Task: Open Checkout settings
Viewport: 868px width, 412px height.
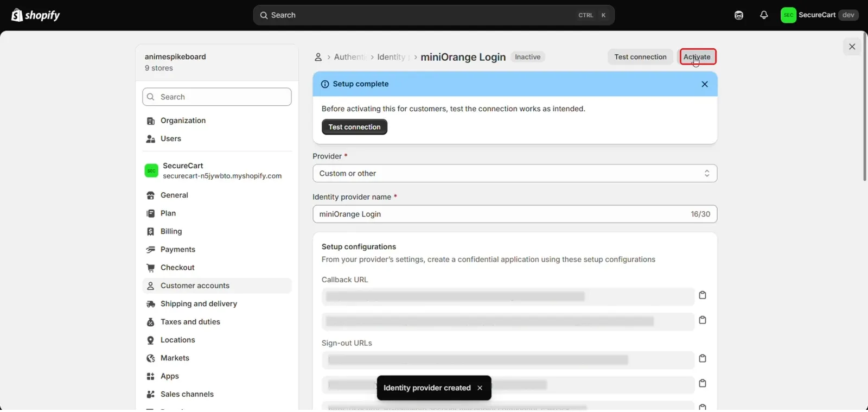Action: pos(217,268)
